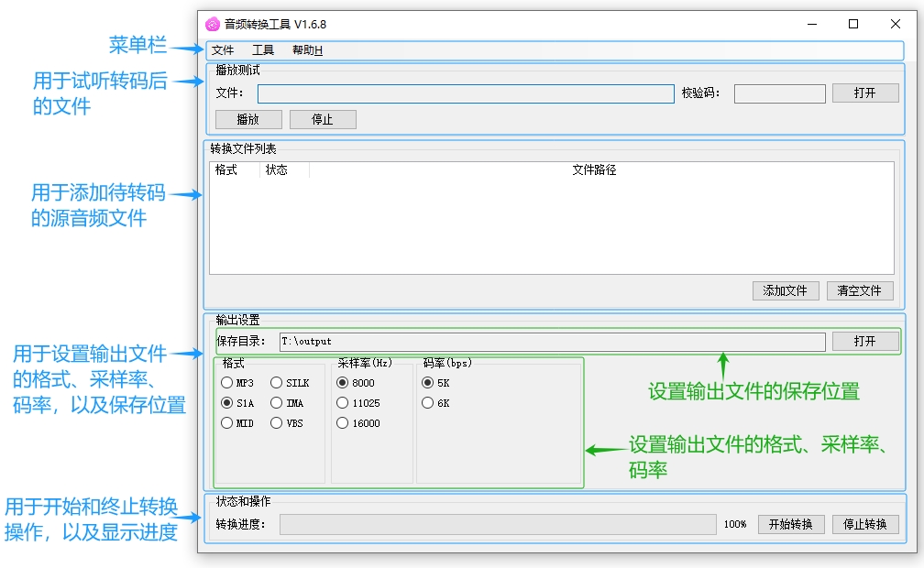Minimize the 音频转换工具 window
Image resolution: width=924 pixels, height=568 pixels.
812,24
